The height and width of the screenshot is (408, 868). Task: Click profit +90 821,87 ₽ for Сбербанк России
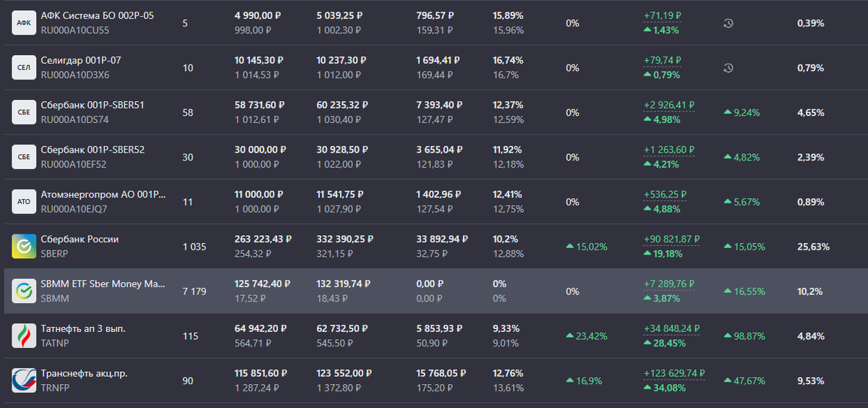pos(671,239)
